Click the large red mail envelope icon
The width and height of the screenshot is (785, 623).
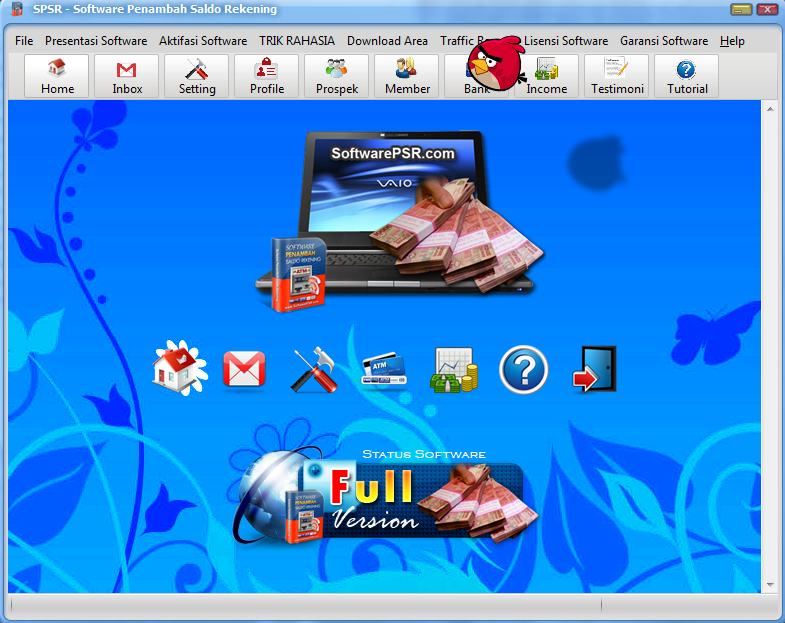(x=244, y=370)
